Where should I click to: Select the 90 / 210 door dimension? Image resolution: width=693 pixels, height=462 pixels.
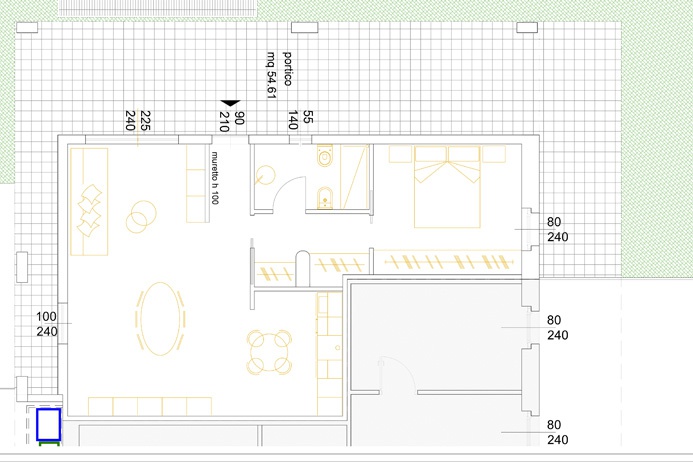tap(232, 121)
